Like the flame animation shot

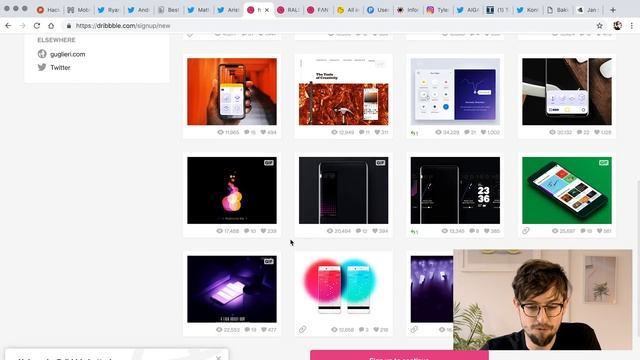click(x=263, y=231)
